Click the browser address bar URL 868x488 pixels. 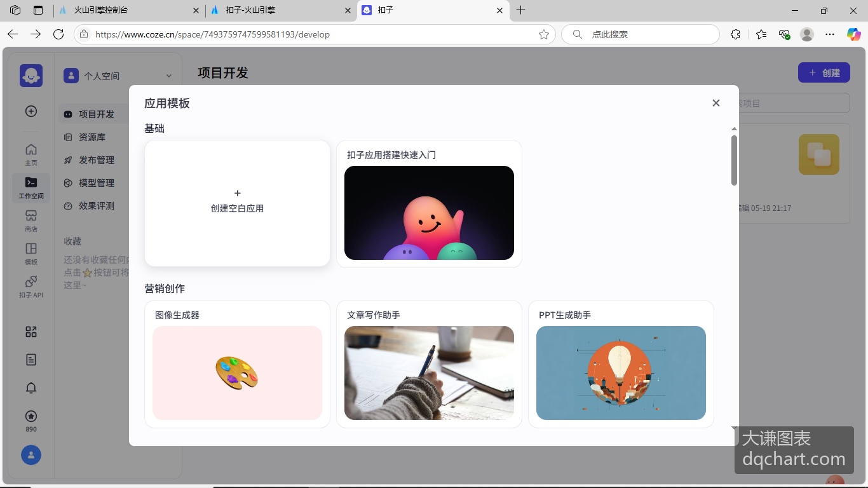tap(212, 34)
